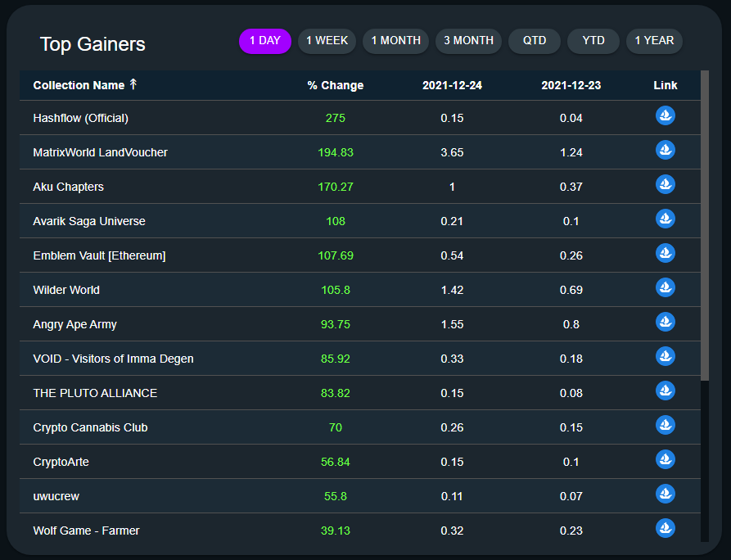The height and width of the screenshot is (560, 731).
Task: Click uwucrew's 55.8 percent change value
Action: click(336, 496)
